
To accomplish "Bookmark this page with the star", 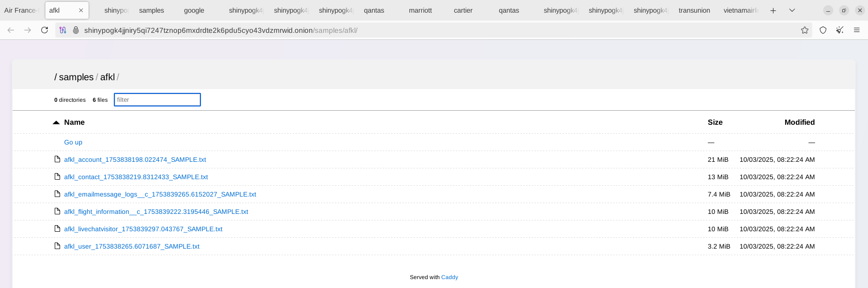I will 805,30.
